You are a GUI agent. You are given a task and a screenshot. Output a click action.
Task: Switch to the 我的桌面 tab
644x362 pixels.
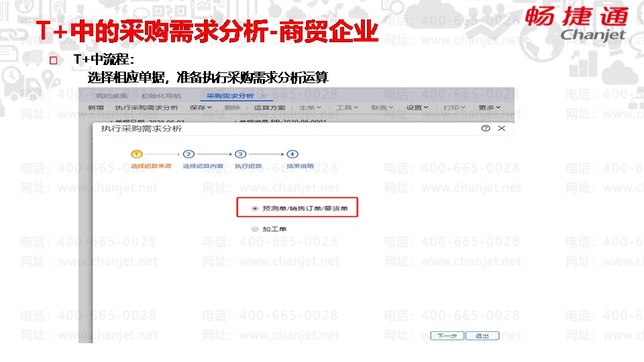pos(111,96)
